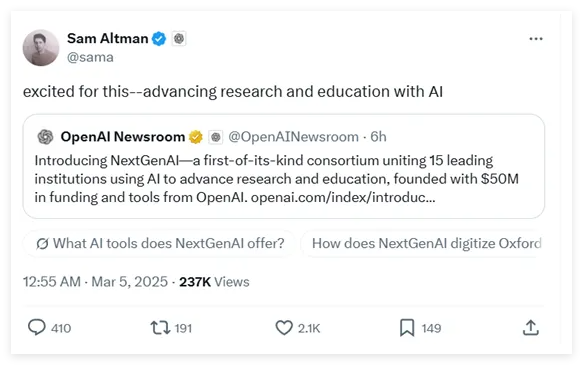This screenshot has height=365, width=583.
Task: Visit the @sama handle
Action: [x=90, y=57]
